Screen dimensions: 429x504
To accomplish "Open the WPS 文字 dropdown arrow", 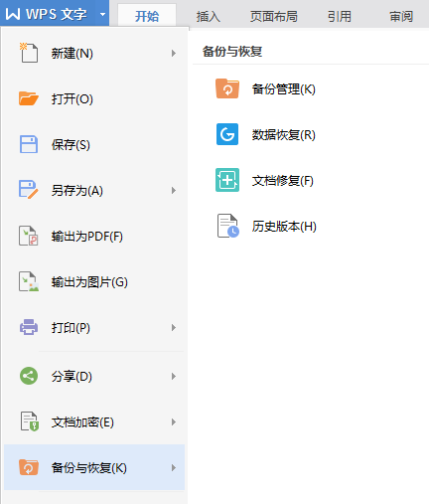I will pyautogui.click(x=102, y=15).
